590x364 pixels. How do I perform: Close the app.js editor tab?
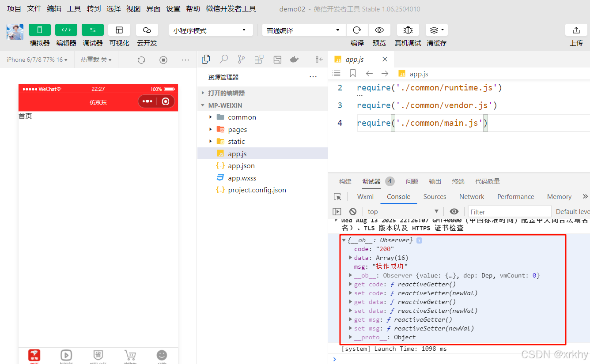385,59
